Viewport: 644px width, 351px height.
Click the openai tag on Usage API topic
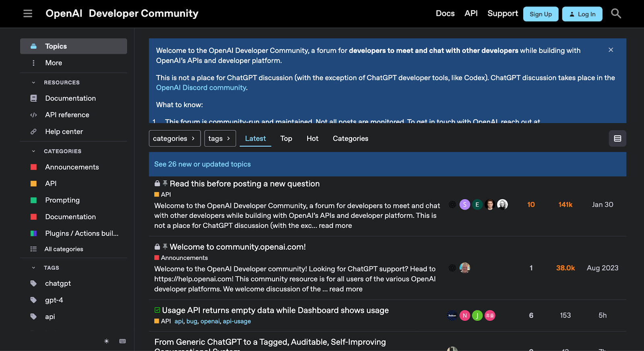[210, 321]
